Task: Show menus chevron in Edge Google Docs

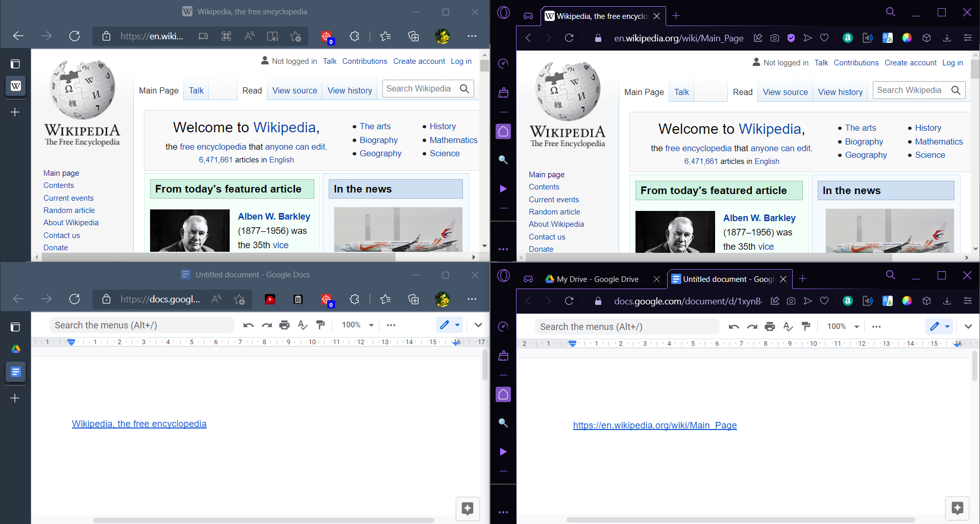Action: pos(478,325)
